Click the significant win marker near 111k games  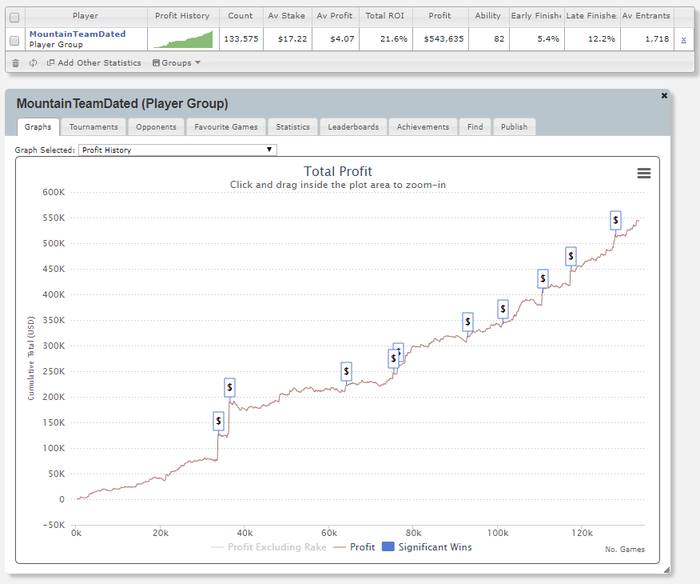(x=542, y=279)
